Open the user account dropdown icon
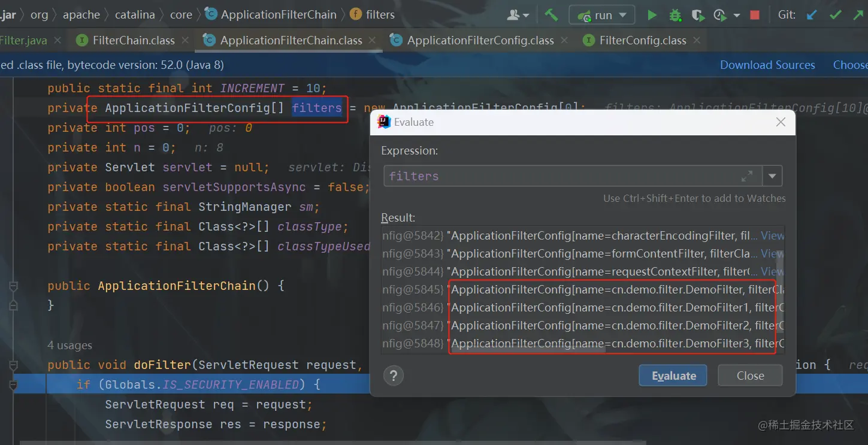The height and width of the screenshot is (445, 868). click(518, 15)
